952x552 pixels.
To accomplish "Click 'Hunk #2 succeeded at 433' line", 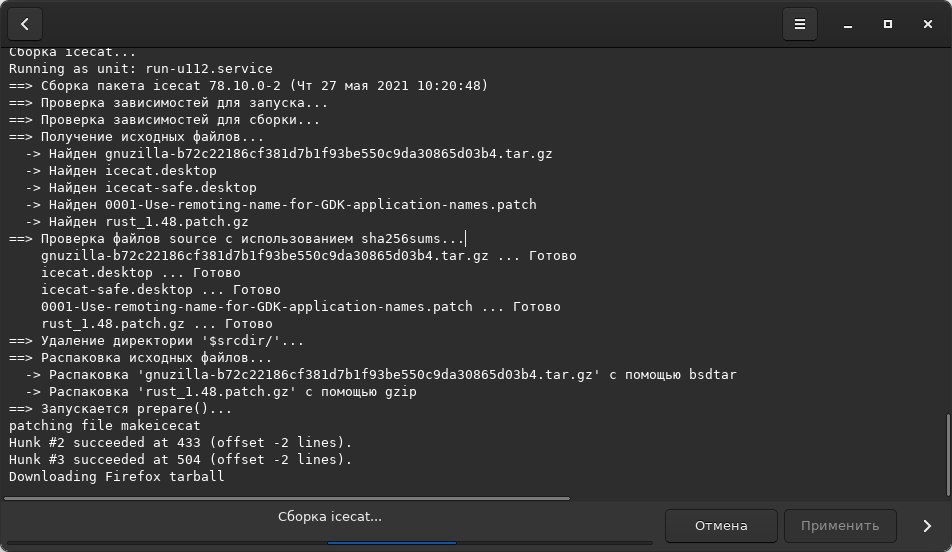I will 180,443.
